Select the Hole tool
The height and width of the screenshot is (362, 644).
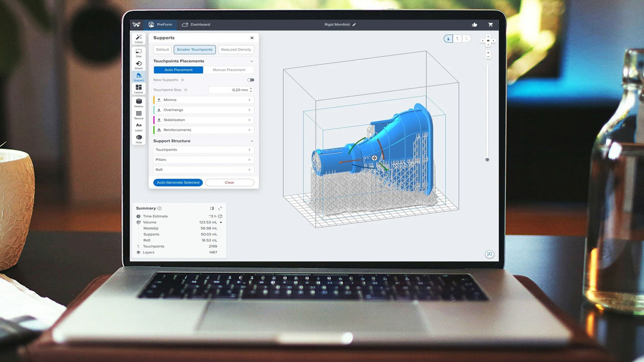click(138, 139)
